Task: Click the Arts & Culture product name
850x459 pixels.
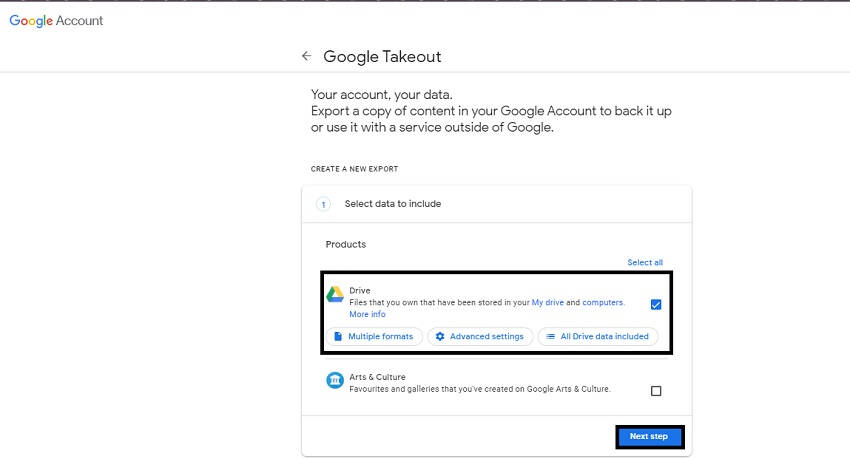Action: coord(377,377)
